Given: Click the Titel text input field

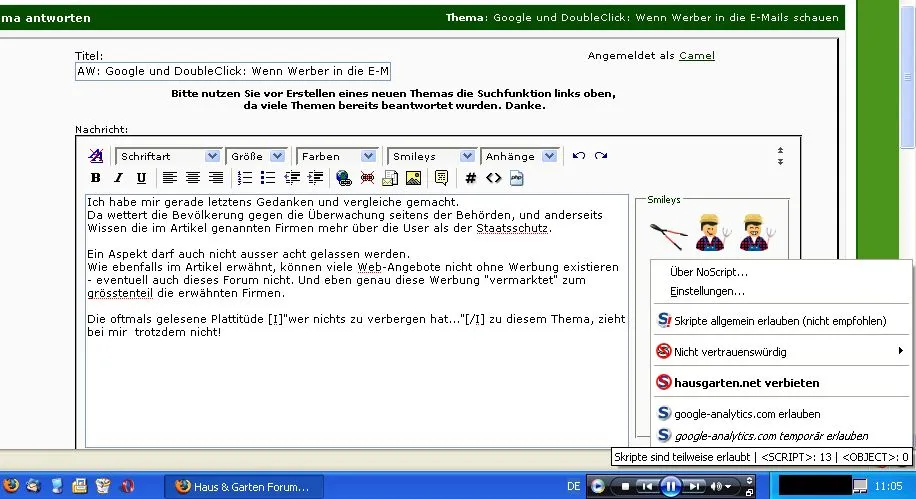Looking at the screenshot, I should 233,72.
